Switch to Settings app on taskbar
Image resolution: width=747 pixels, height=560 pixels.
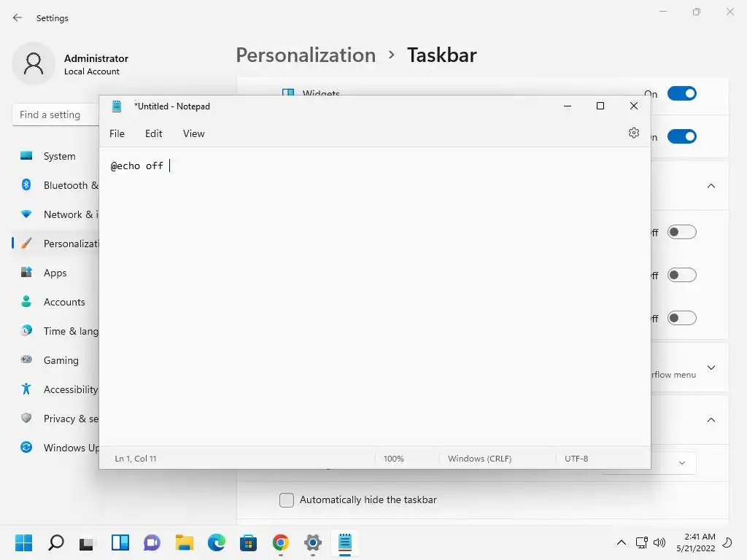tap(312, 542)
